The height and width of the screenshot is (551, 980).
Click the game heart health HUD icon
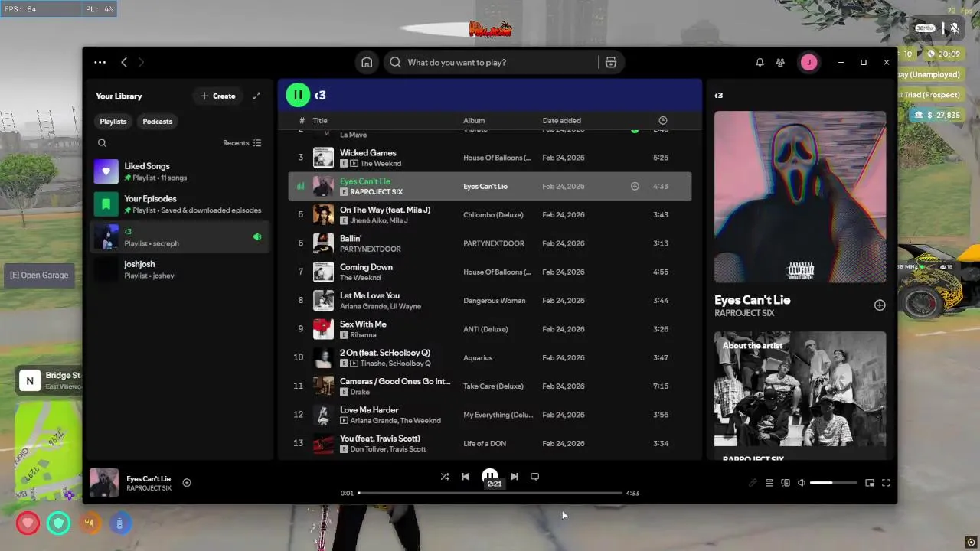pyautogui.click(x=28, y=523)
